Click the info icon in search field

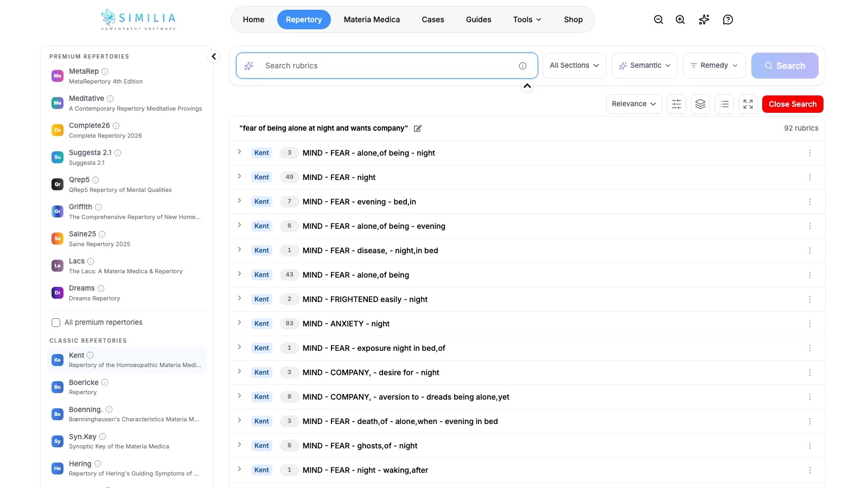click(522, 66)
